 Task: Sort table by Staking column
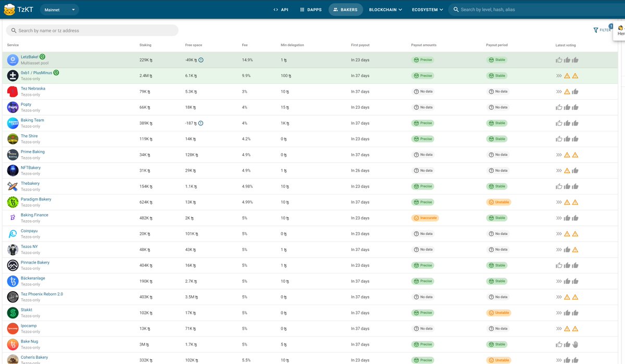(x=145, y=45)
